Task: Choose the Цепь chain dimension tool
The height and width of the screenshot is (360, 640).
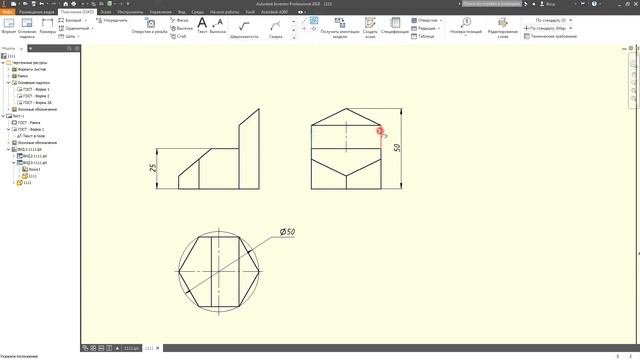Action: pos(67,36)
